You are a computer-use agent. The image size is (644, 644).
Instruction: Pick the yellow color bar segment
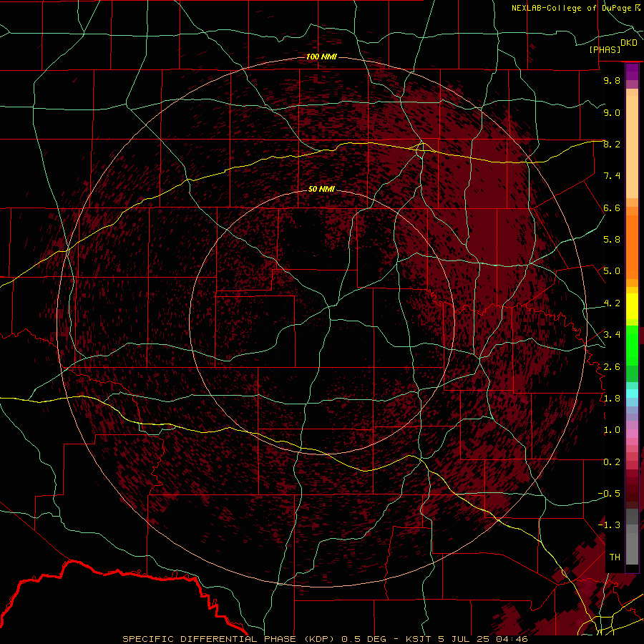pyautogui.click(x=632, y=306)
